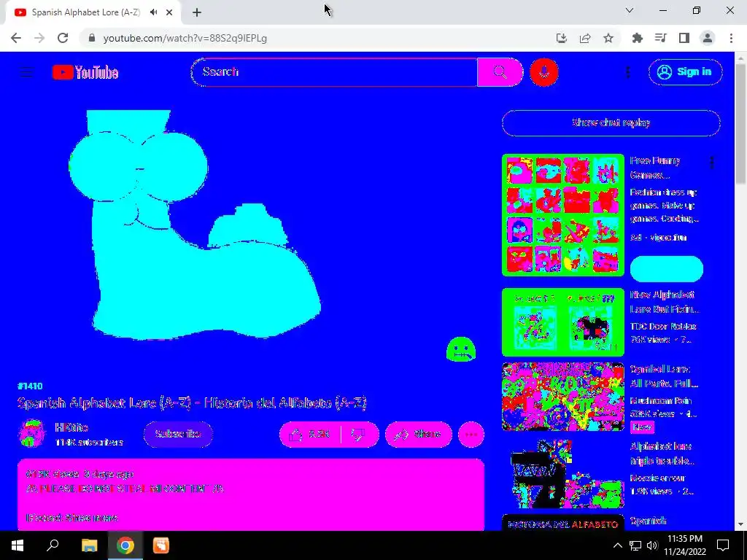Go forward in browser history
Image resolution: width=747 pixels, height=560 pixels.
click(39, 38)
